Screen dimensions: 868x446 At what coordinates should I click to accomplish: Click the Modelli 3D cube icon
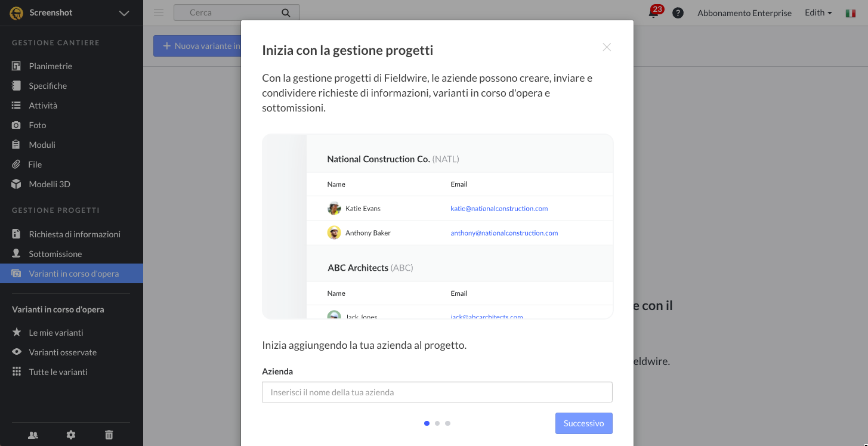point(17,184)
